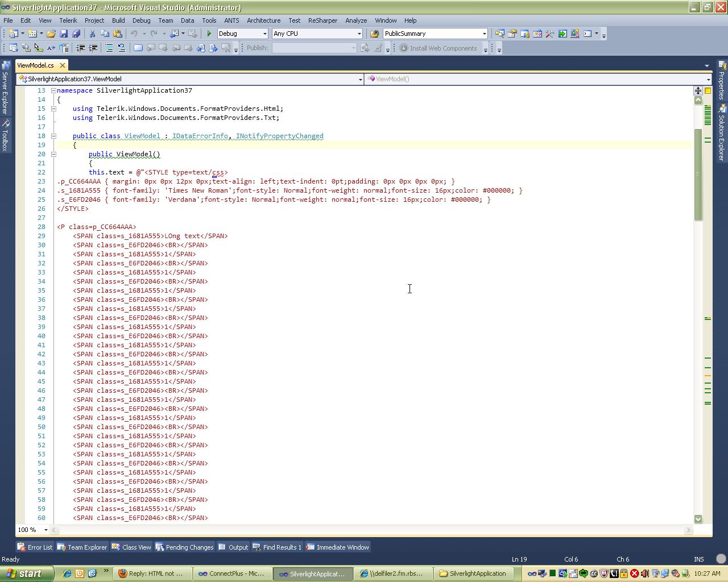Open the Properties Window toolbar icon
Viewport: 728px width, 582px height.
(512, 34)
